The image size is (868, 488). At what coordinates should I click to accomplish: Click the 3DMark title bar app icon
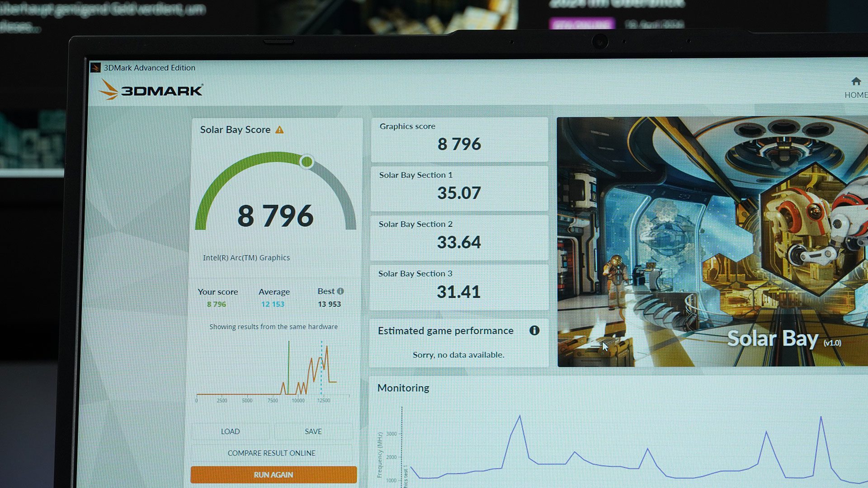pos(95,68)
